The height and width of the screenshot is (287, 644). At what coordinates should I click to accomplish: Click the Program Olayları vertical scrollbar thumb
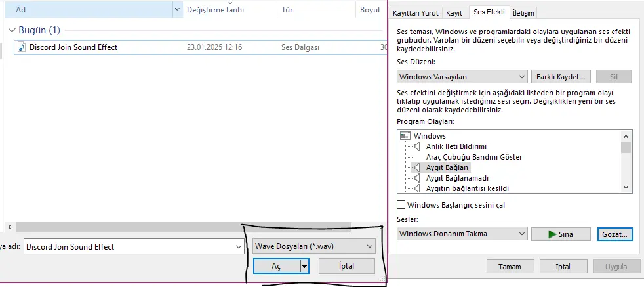[x=626, y=148]
